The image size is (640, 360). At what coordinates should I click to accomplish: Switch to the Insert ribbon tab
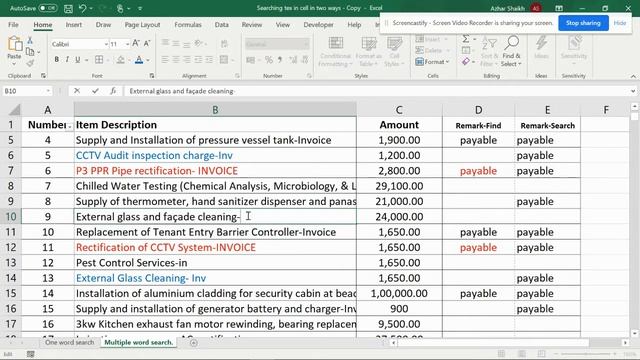(x=73, y=25)
